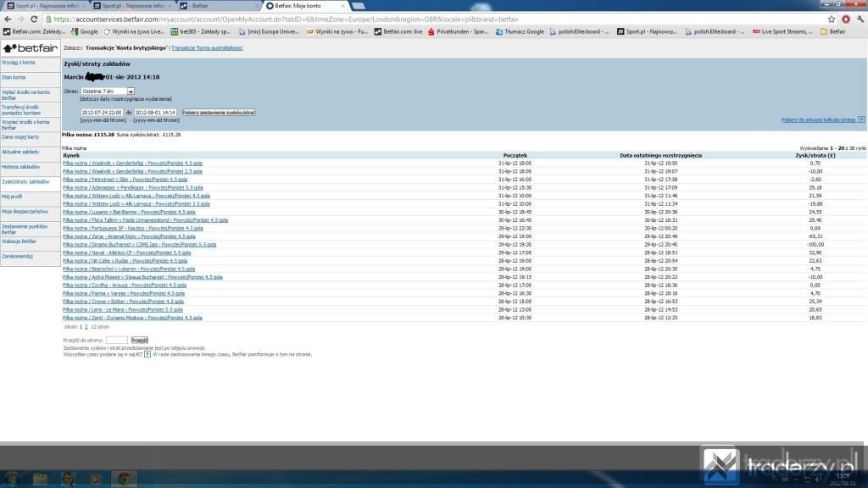Click the browser Back arrow
The image size is (868, 488).
[8, 19]
